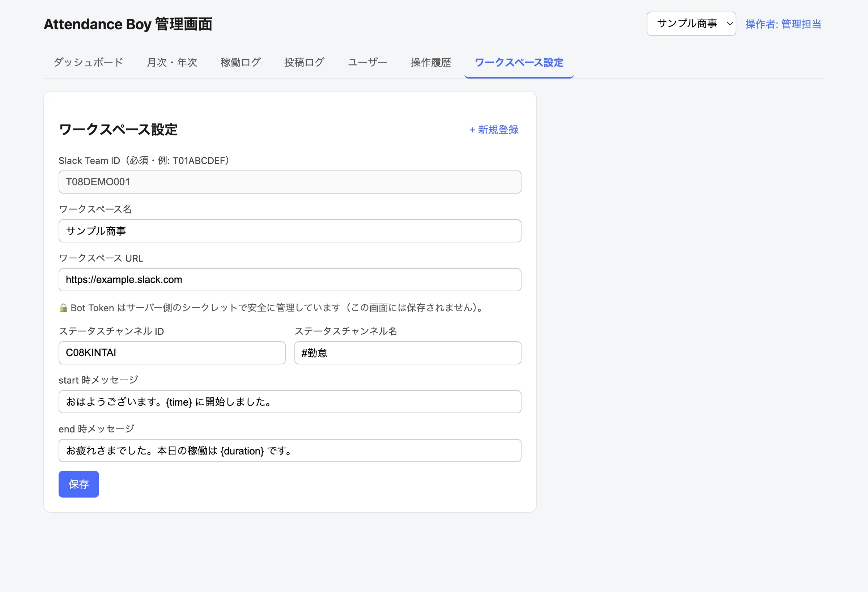Click the ワークスペース名 label
This screenshot has height=592, width=868.
[95, 209]
